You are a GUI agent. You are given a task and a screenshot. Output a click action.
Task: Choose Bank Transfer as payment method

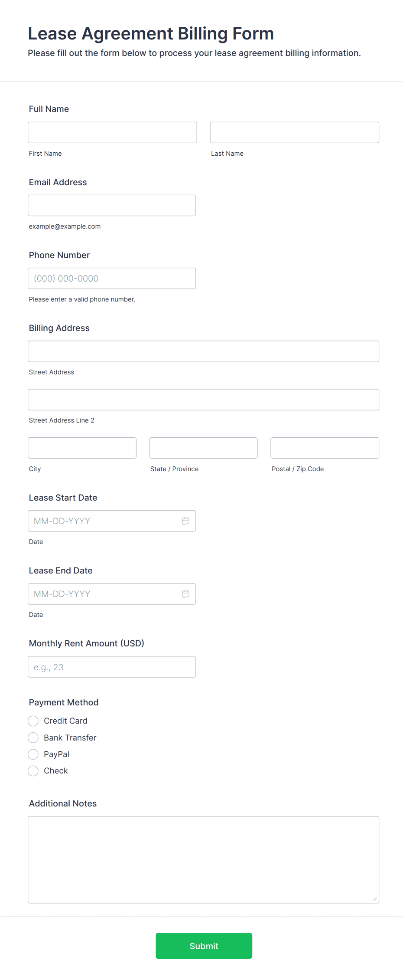(33, 737)
